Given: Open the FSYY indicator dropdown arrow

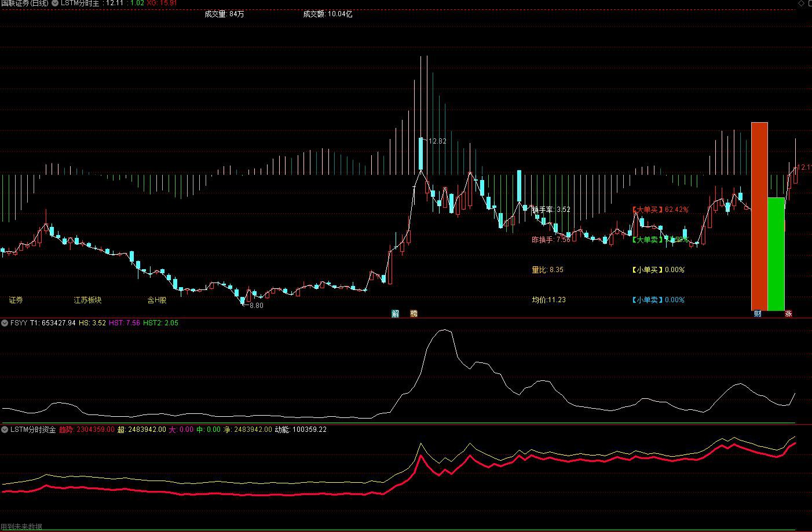Looking at the screenshot, I should pos(5,323).
